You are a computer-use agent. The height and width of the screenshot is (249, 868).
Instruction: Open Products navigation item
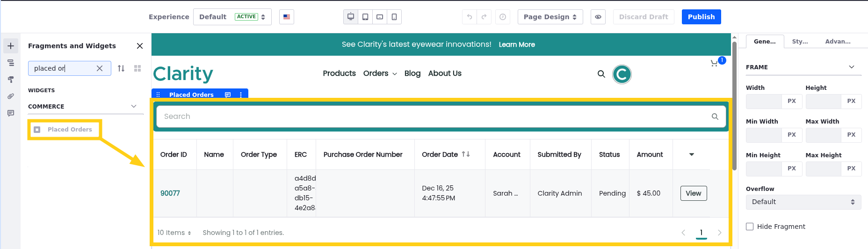click(x=340, y=73)
